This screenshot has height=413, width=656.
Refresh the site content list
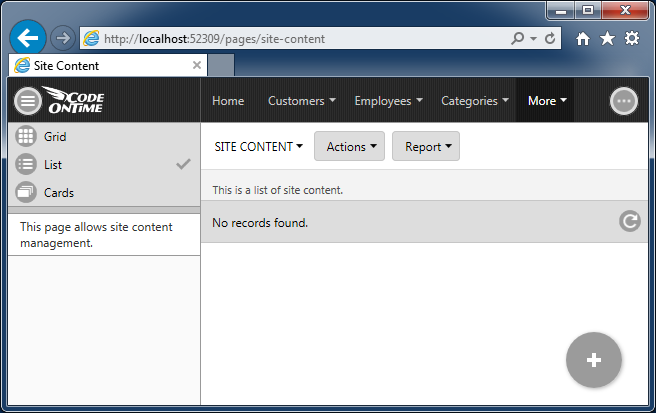point(629,221)
